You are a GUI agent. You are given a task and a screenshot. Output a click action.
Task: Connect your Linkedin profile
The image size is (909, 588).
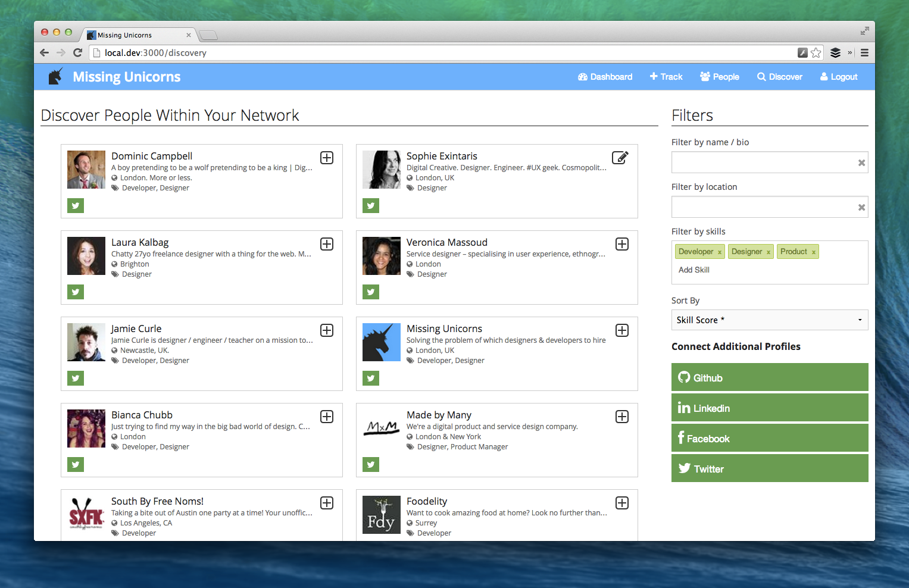coord(770,408)
